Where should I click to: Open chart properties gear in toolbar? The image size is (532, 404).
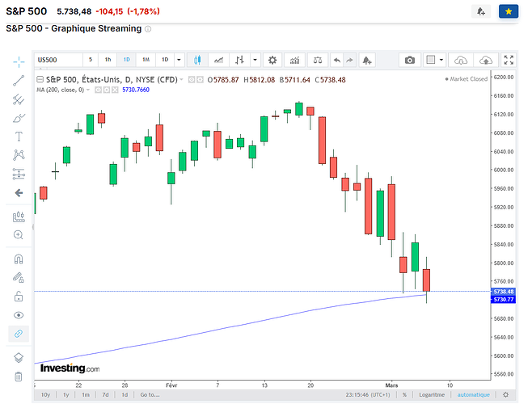(x=272, y=60)
